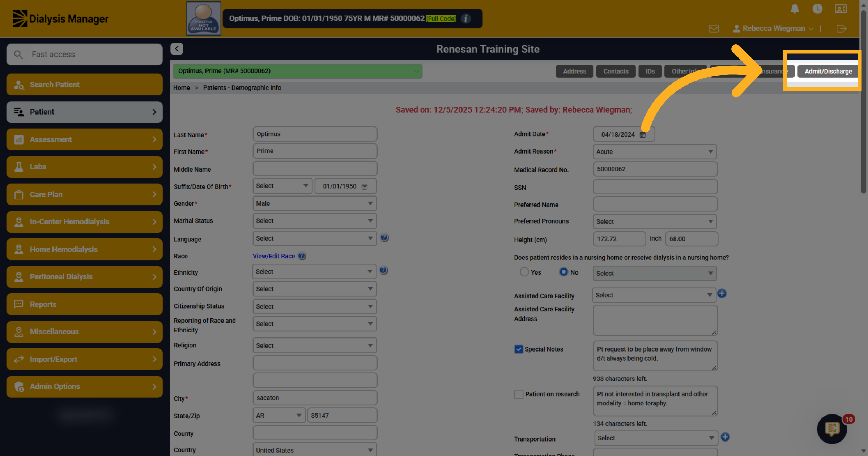Uncheck the Special Notes checkbox
This screenshot has height=456, width=868.
click(x=519, y=349)
